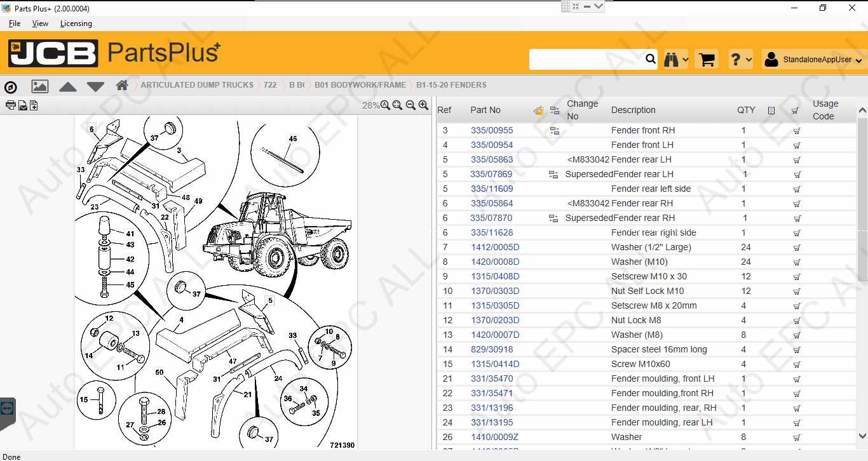Image resolution: width=868 pixels, height=461 pixels.
Task: Open the shopping cart in header
Action: pyautogui.click(x=707, y=60)
